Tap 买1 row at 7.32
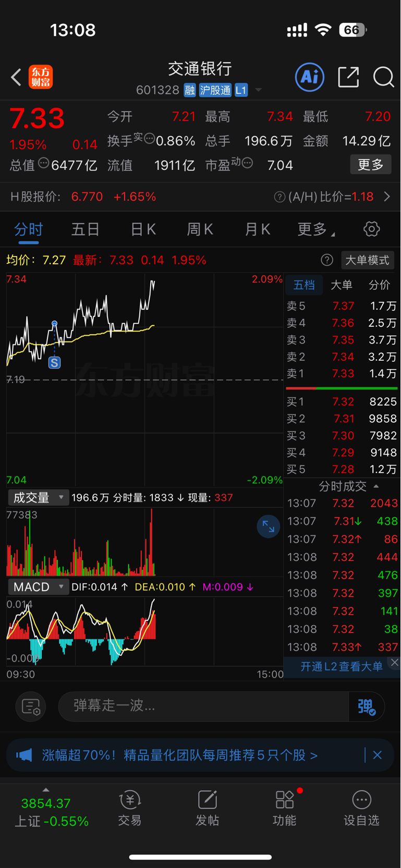The height and width of the screenshot is (868, 401). tap(342, 401)
